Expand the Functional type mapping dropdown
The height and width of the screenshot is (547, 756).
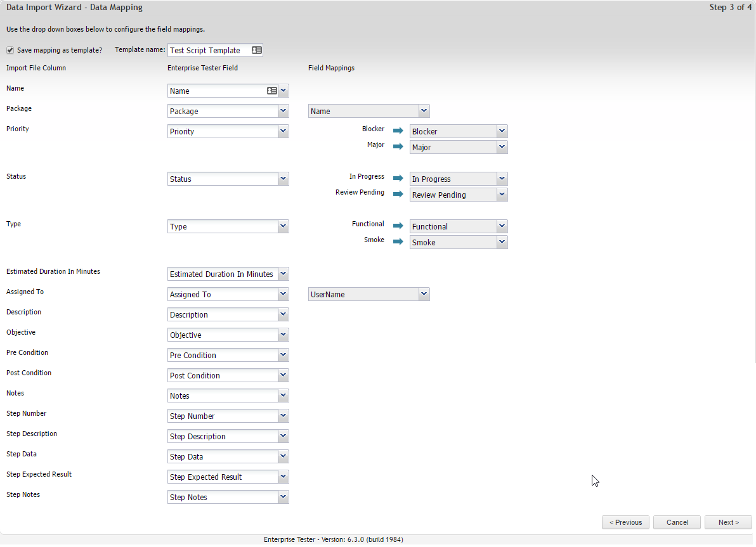502,226
